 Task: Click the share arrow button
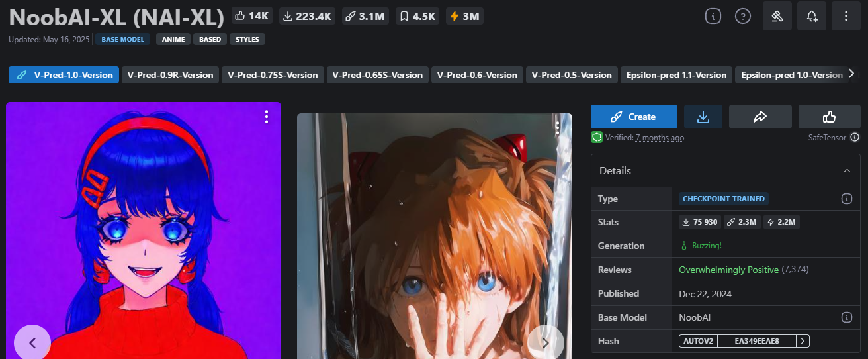click(760, 117)
